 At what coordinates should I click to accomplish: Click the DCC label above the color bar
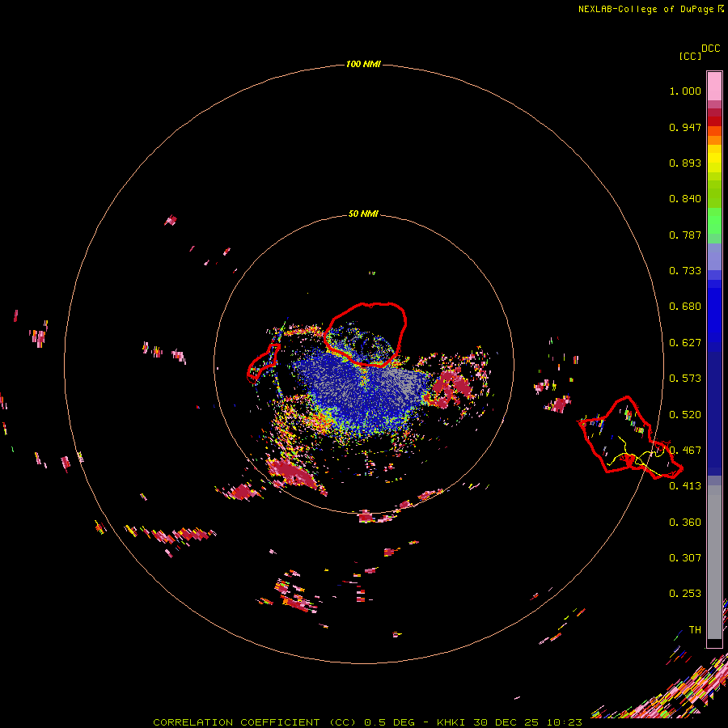click(x=711, y=49)
